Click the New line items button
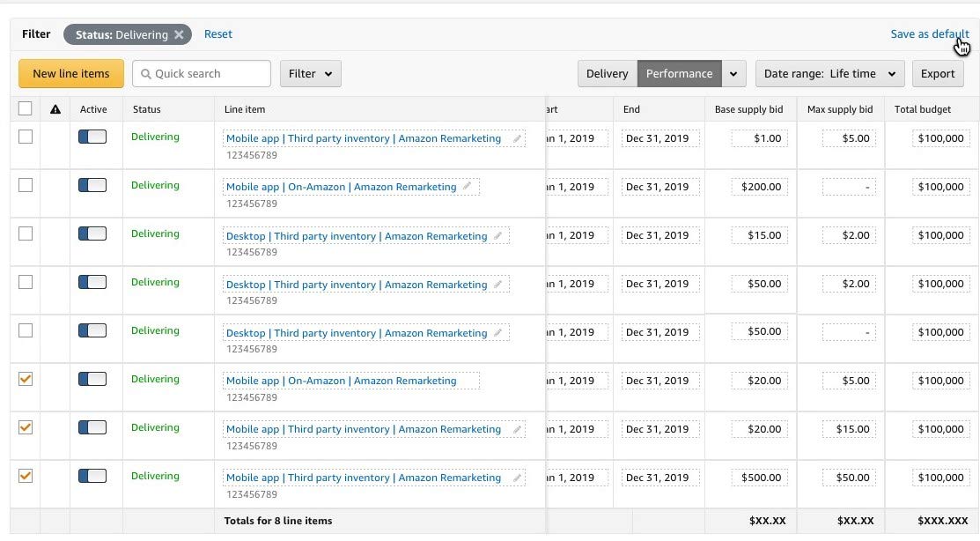This screenshot has width=980, height=541. pyautogui.click(x=70, y=73)
